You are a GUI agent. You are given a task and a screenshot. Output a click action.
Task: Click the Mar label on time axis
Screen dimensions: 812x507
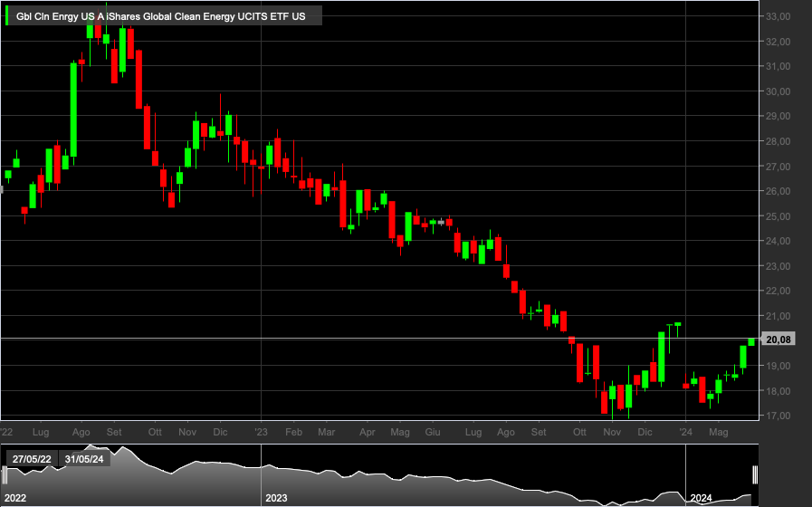point(326,432)
